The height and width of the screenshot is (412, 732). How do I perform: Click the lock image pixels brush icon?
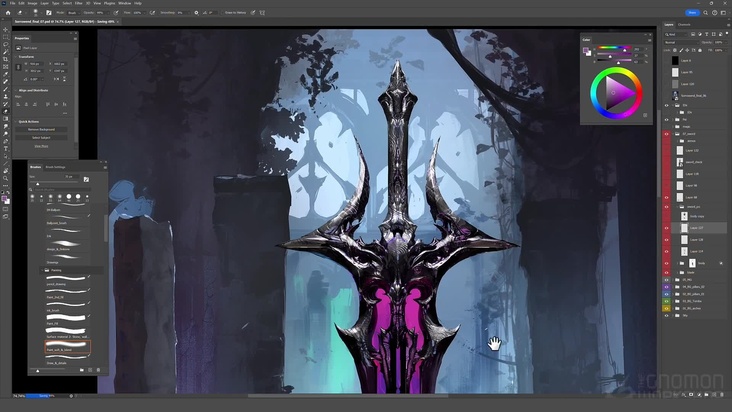(681, 50)
